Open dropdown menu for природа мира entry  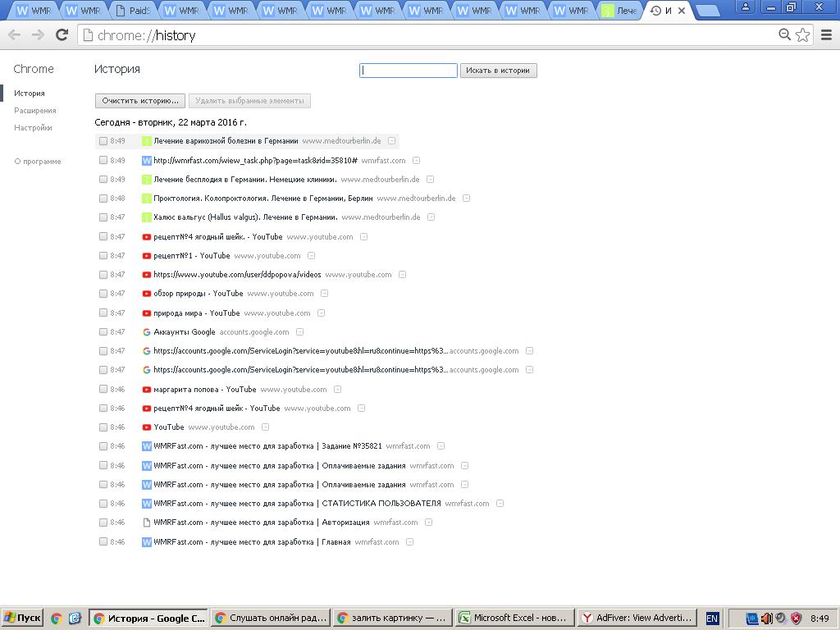click(321, 313)
